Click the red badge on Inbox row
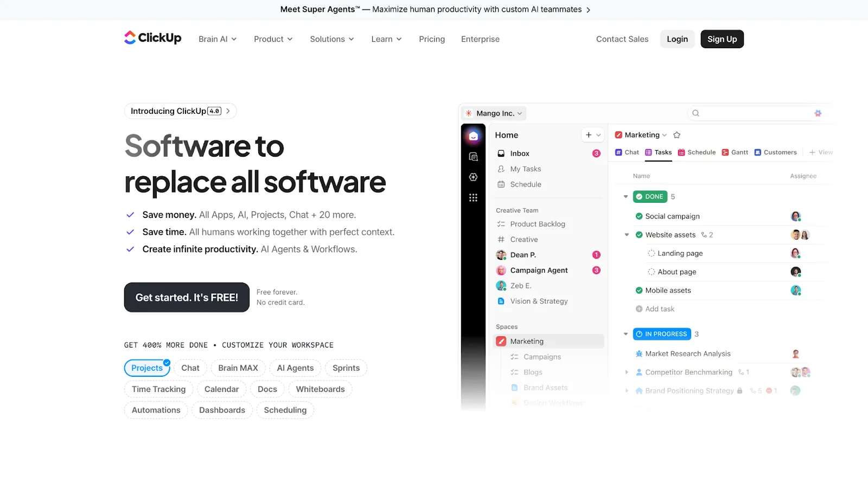This screenshot has width=868, height=489. (x=596, y=153)
